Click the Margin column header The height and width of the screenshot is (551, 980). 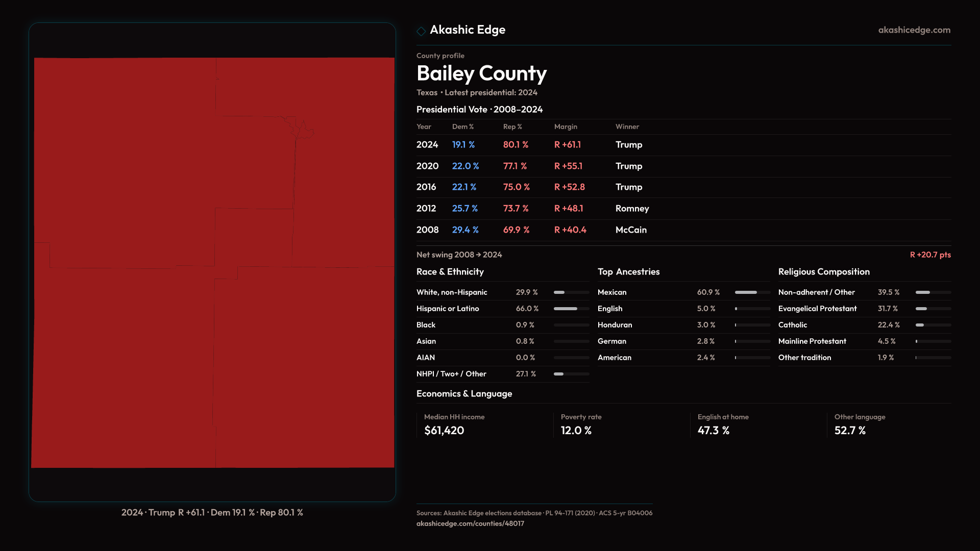(565, 127)
